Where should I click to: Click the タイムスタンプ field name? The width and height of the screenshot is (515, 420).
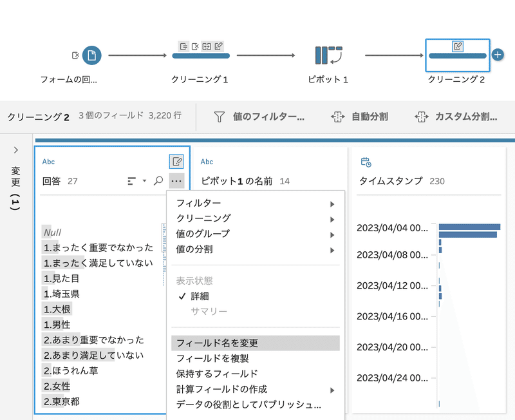tap(391, 181)
